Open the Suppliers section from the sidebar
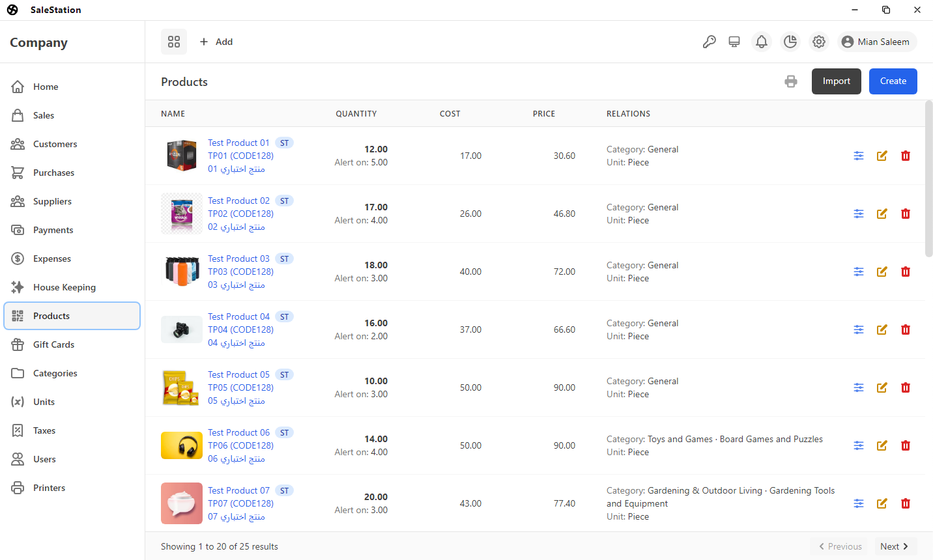The image size is (933, 560). coord(52,201)
